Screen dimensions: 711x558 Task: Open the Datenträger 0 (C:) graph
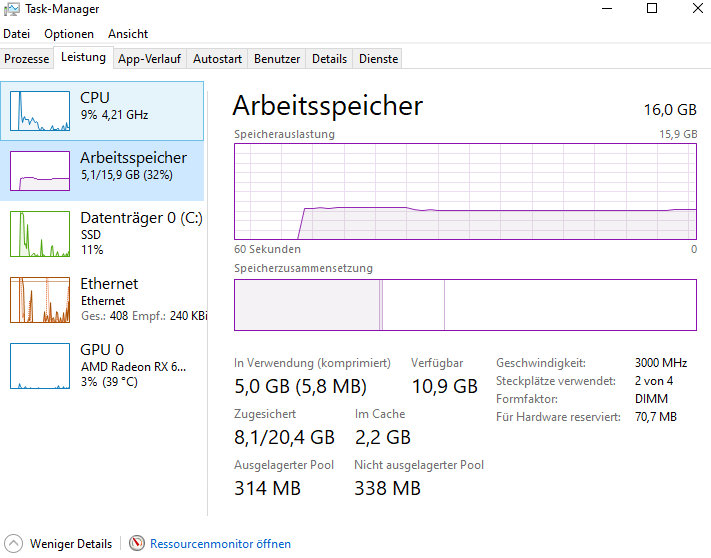click(x=39, y=233)
